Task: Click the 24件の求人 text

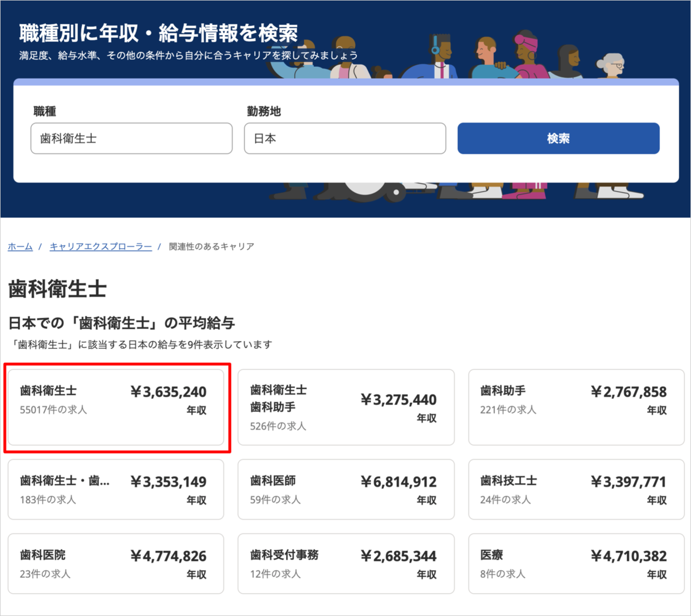Action: (x=505, y=500)
